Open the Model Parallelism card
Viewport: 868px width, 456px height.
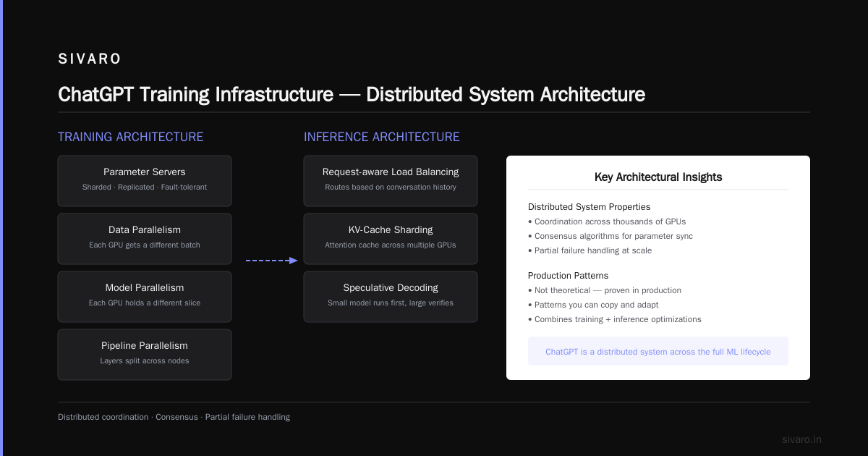145,297
